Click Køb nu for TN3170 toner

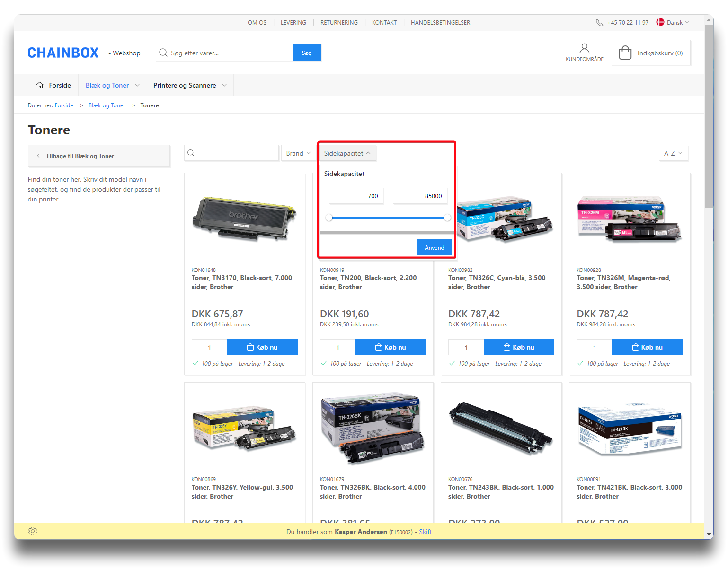[x=262, y=347]
